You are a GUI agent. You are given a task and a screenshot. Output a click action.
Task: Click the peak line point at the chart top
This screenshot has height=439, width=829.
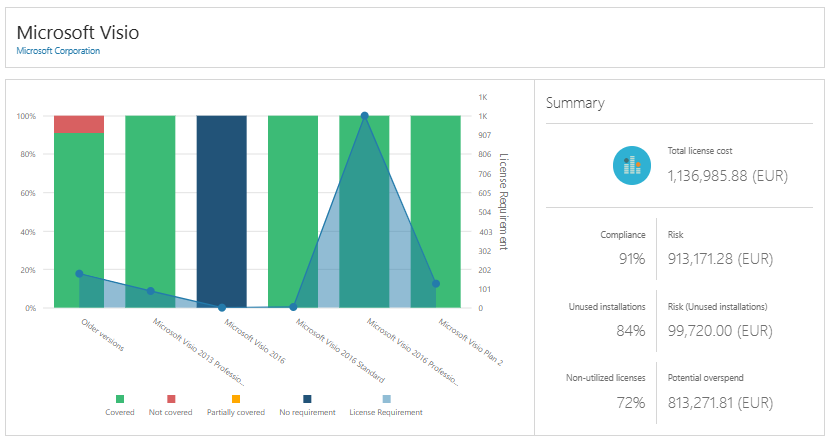(x=364, y=116)
